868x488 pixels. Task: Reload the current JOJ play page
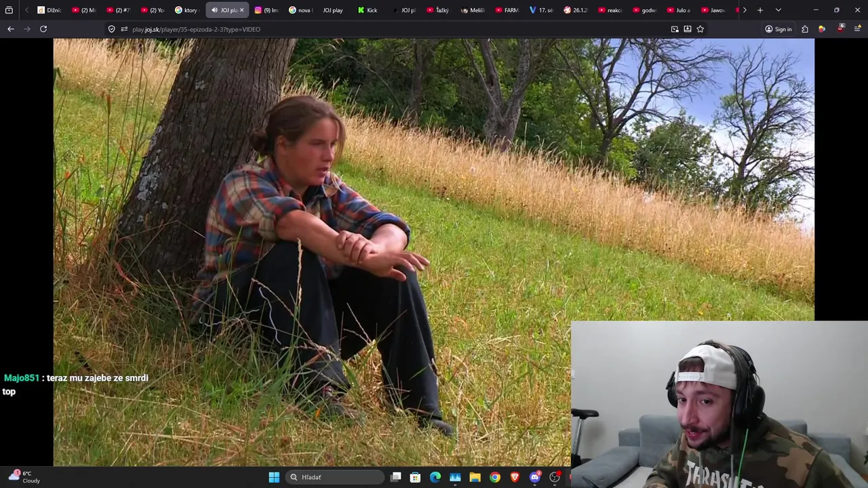click(x=43, y=29)
